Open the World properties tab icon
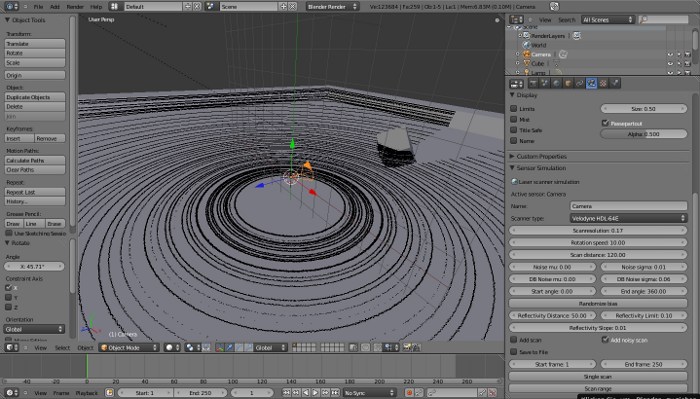 (556, 83)
